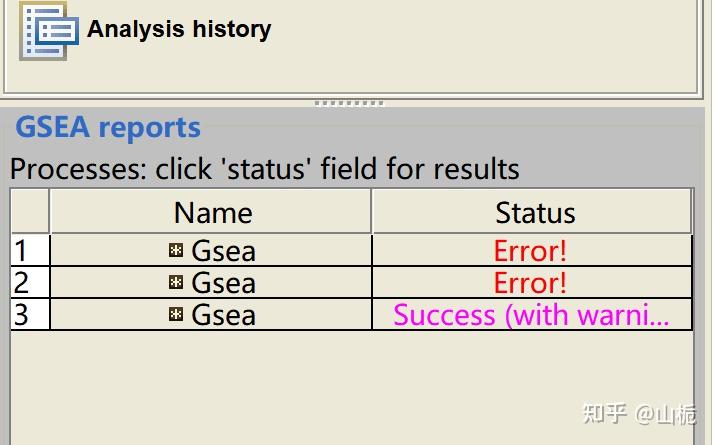Select the GSEA reports panel title
Screen dimensions: 715x445
[108, 128]
